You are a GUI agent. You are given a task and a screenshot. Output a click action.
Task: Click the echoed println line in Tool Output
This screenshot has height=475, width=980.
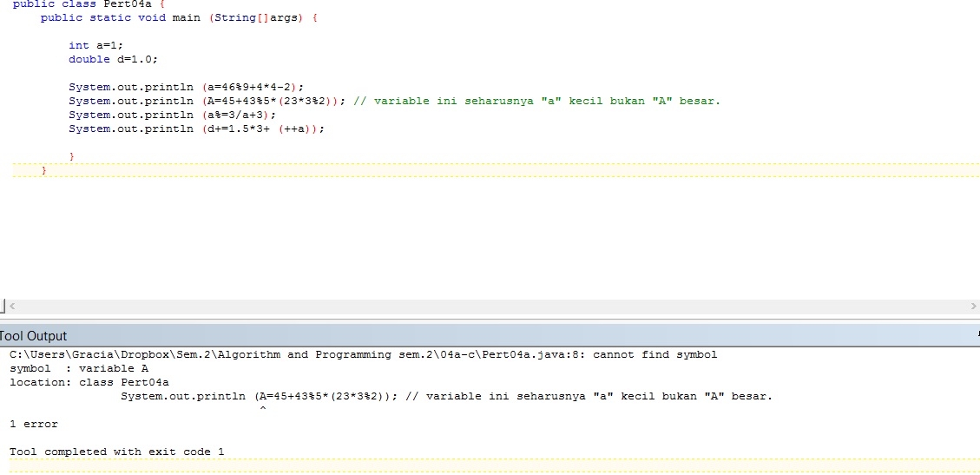click(x=447, y=396)
